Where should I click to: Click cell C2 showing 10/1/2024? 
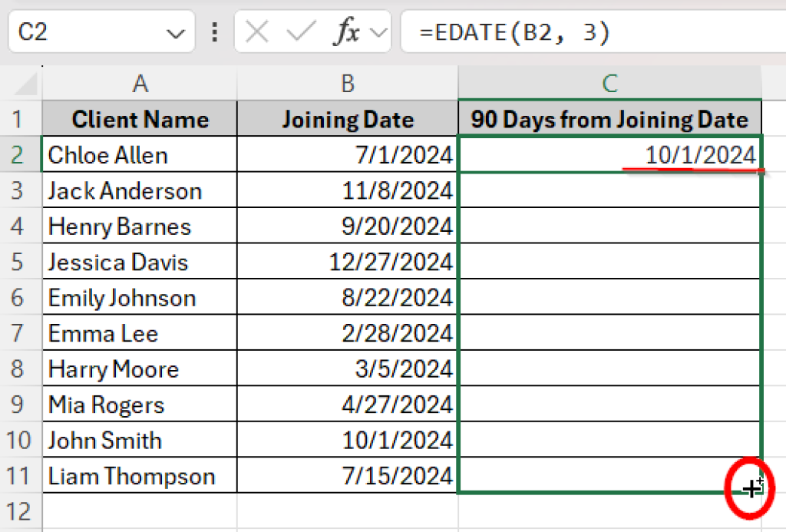tap(609, 154)
